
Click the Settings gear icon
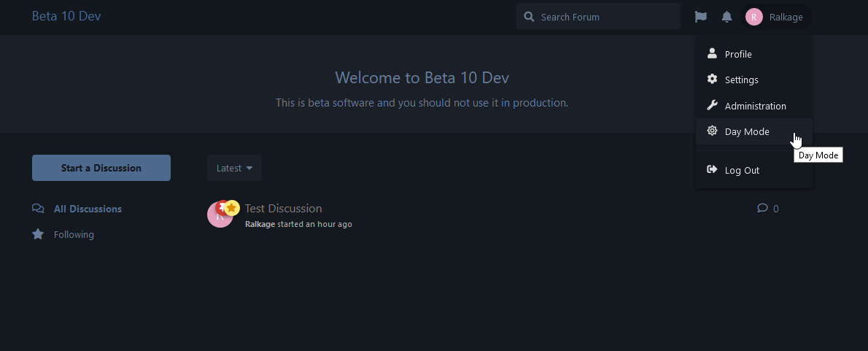click(713, 80)
